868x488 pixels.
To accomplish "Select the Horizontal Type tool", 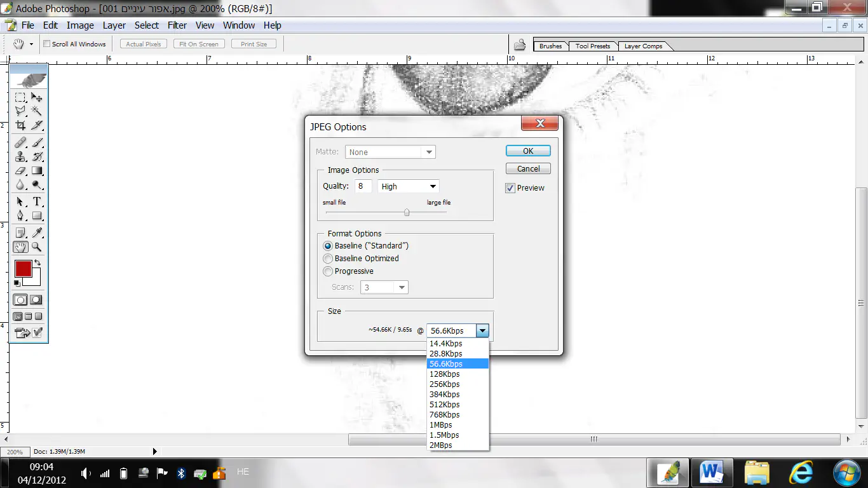I will 37,201.
